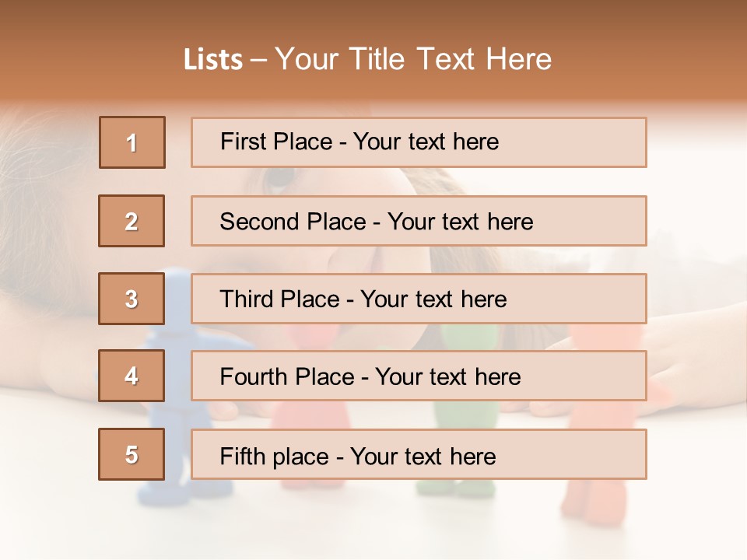Select the "Second Place" text box
Viewport: 747px width, 560px height.
point(419,221)
